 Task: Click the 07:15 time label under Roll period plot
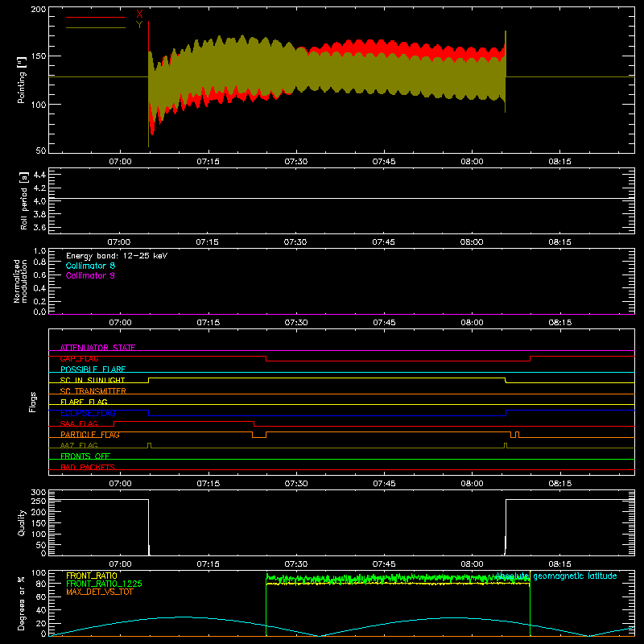(x=208, y=242)
